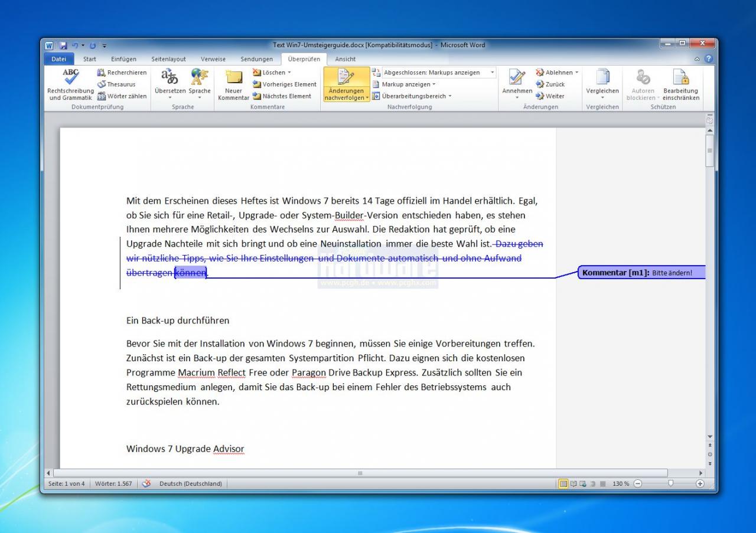Click Deutsch (Deutschland) language indicator
This screenshot has height=533, width=756.
pyautogui.click(x=191, y=483)
